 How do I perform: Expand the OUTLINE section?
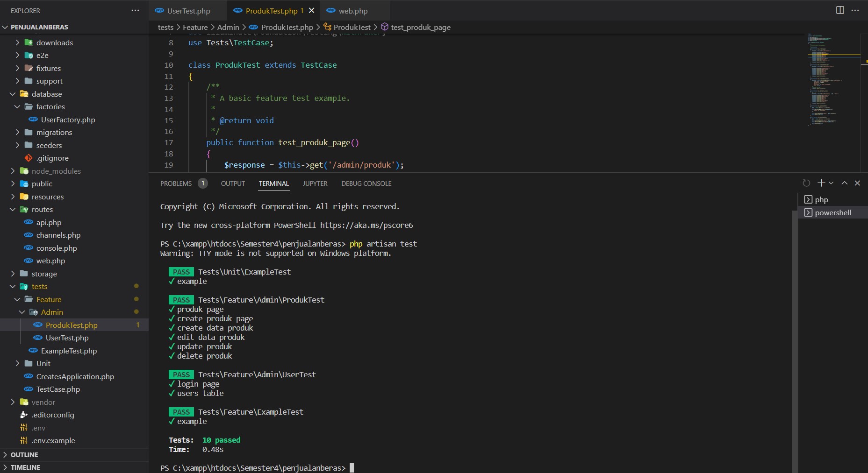click(74, 454)
